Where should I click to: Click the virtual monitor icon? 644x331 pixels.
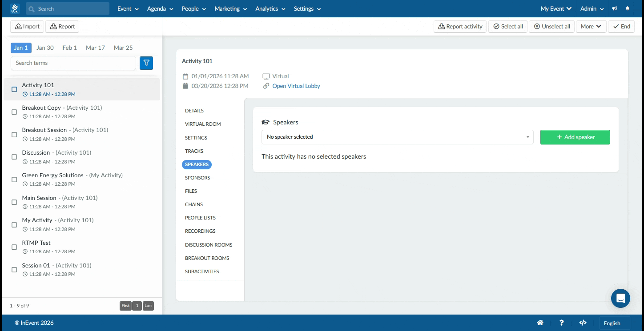(x=266, y=76)
